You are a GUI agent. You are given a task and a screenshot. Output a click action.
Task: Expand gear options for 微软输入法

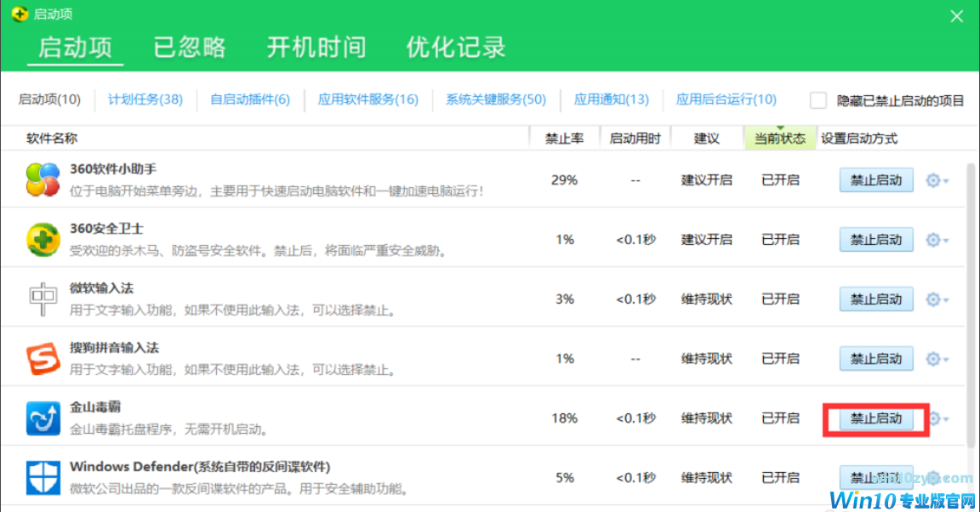point(936,299)
